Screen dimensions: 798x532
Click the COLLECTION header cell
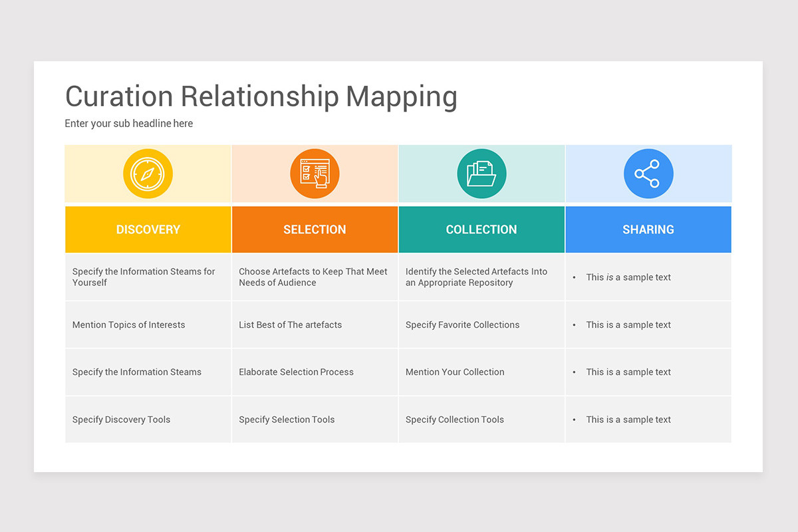click(481, 229)
